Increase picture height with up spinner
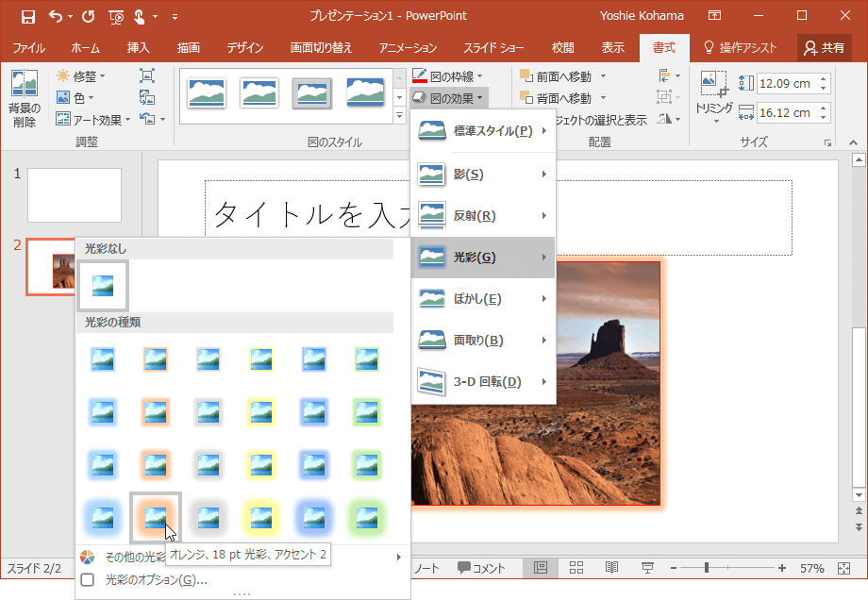The width and height of the screenshot is (868, 600). pos(824,79)
